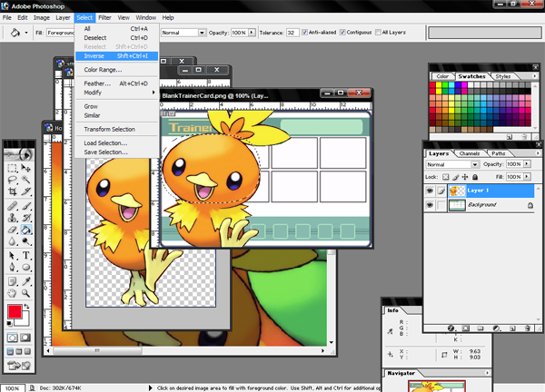
Task: Toggle lock all in Layers panel
Action: coord(475,177)
